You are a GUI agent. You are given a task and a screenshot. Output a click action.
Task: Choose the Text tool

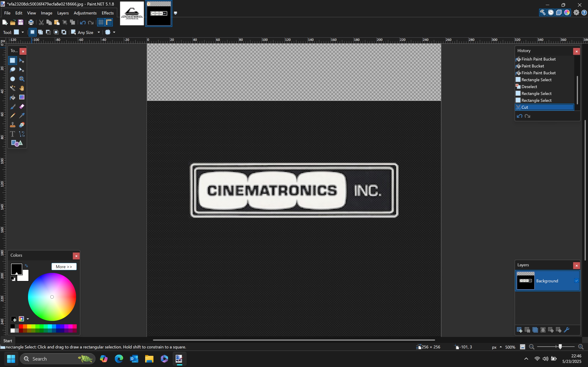(12, 134)
